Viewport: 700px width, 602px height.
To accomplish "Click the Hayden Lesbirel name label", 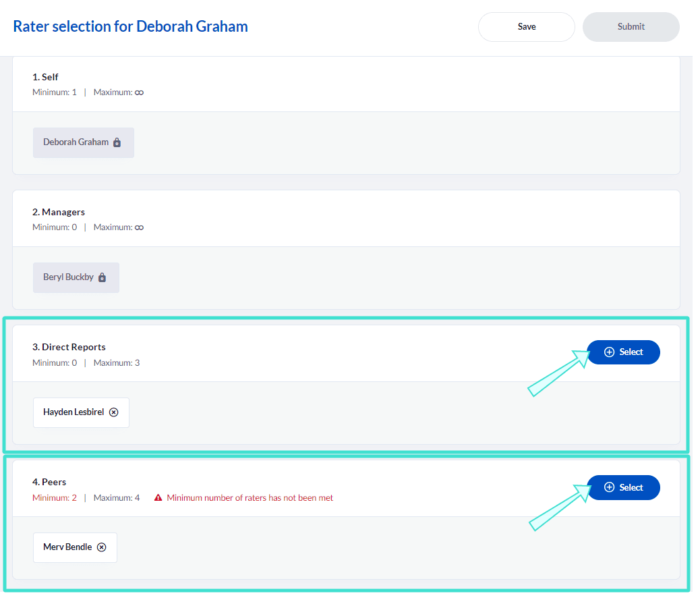I will [74, 412].
